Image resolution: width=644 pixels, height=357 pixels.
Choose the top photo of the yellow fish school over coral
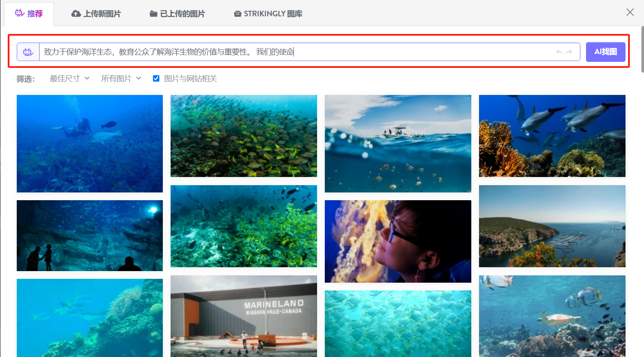(244, 136)
